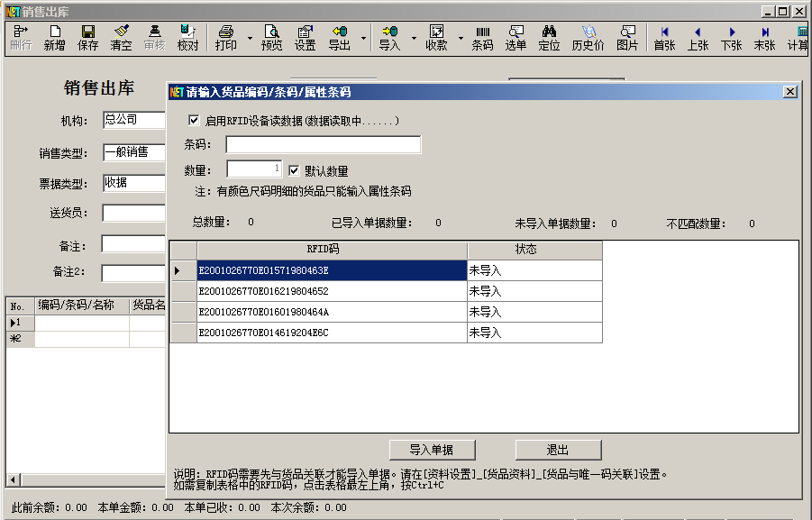Viewport: 812px width, 520px height.
Task: Expand the 收款 dropdown arrow
Action: click(x=461, y=38)
